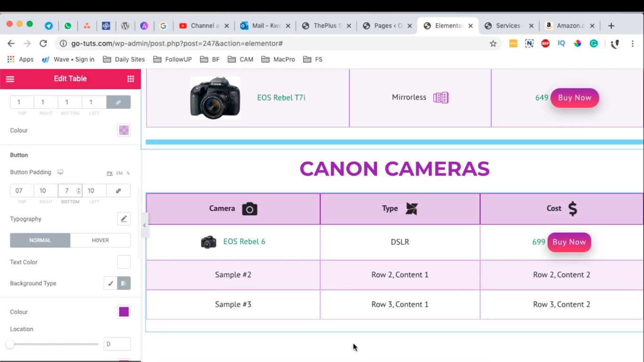Viewport: 644px width, 362px height.
Task: Click the small EOS Rebel 6 camera thumbnail
Action: tap(208, 242)
